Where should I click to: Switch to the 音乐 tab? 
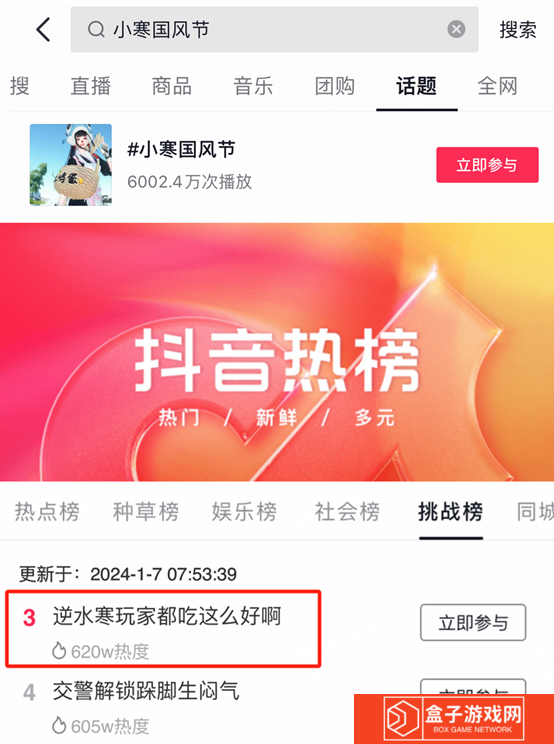click(x=253, y=86)
